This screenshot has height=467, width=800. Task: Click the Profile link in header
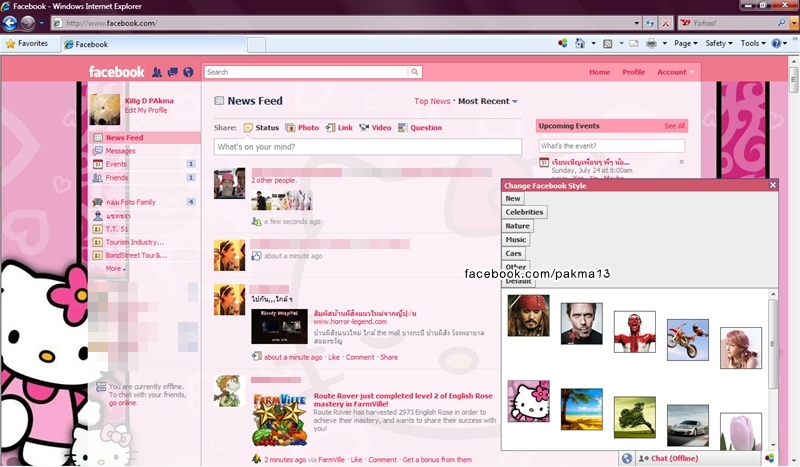[x=634, y=72]
